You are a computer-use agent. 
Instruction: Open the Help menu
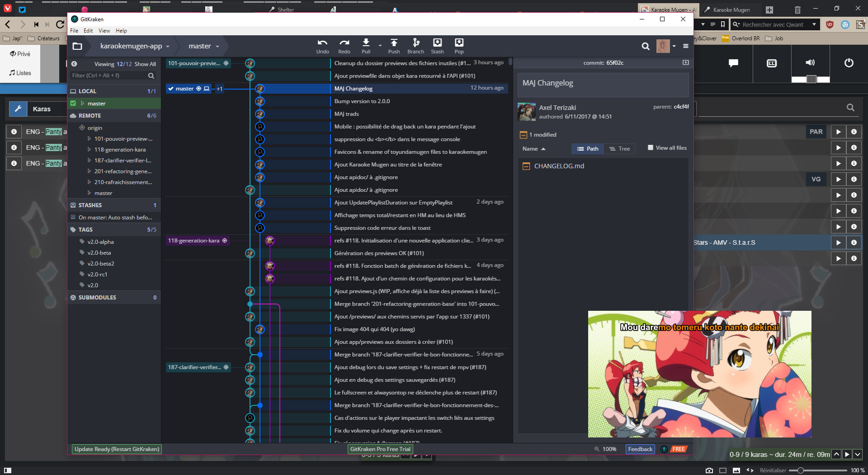[121, 31]
